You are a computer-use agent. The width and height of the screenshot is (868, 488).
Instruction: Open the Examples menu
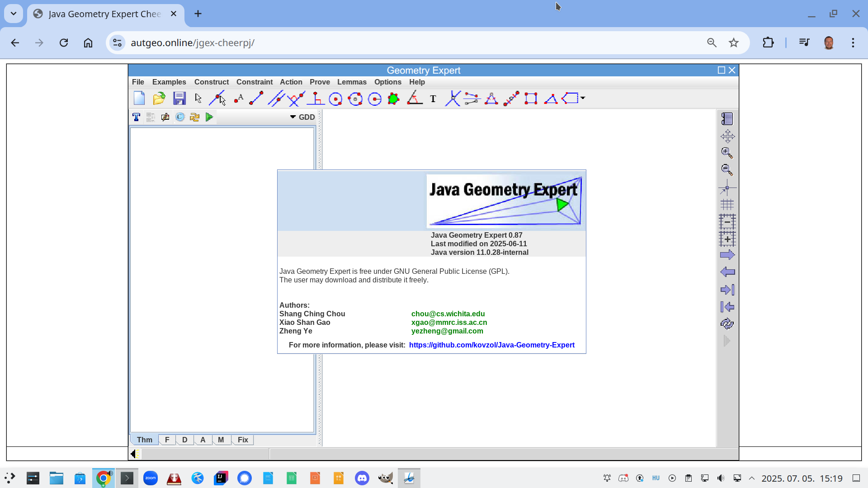tap(169, 82)
